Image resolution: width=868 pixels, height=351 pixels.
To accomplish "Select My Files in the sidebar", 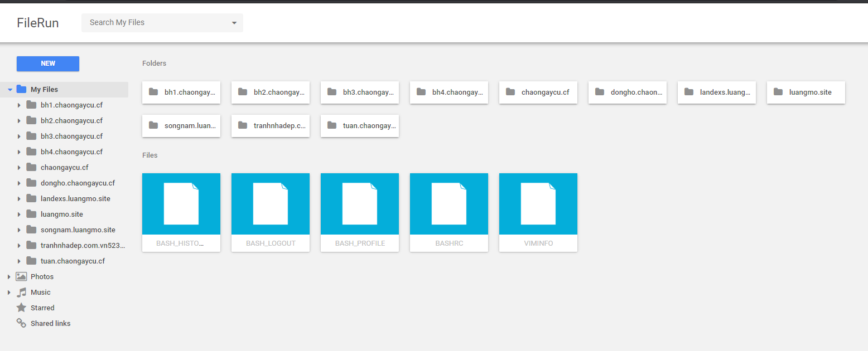I will (x=64, y=90).
